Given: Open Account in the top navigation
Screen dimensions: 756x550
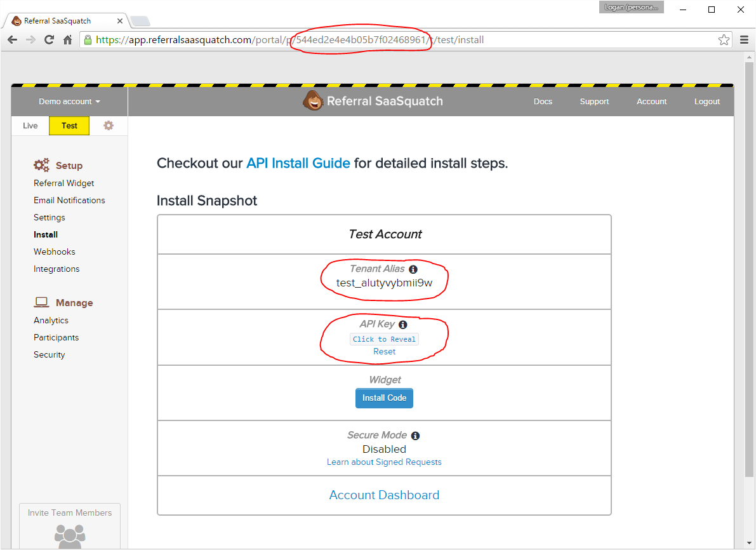Looking at the screenshot, I should pyautogui.click(x=651, y=102).
